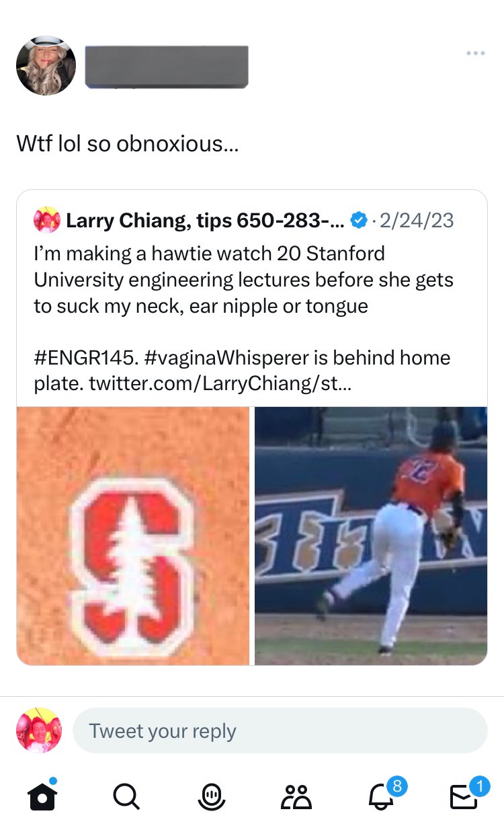The width and height of the screenshot is (504, 830).
Task: Open Larry Chiang's display name
Action: [205, 220]
